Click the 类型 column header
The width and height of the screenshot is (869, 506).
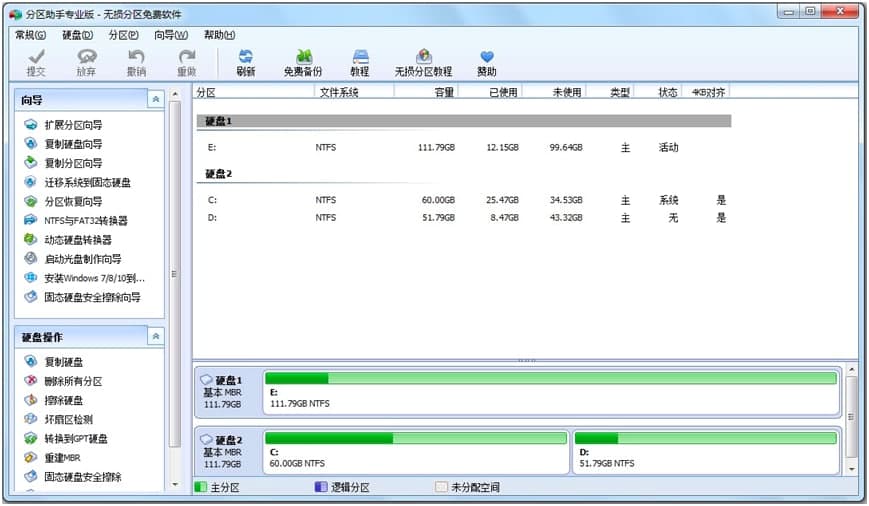(611, 92)
